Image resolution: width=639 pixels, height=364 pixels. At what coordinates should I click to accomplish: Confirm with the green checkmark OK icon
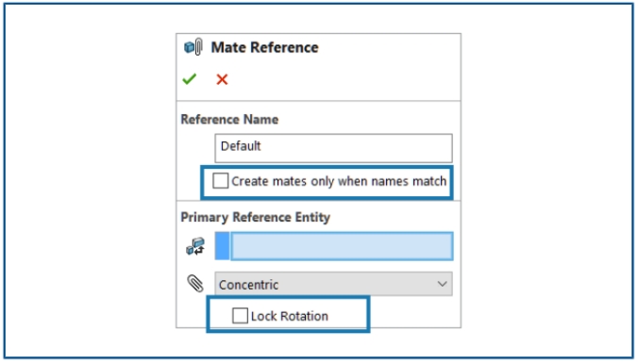point(190,79)
